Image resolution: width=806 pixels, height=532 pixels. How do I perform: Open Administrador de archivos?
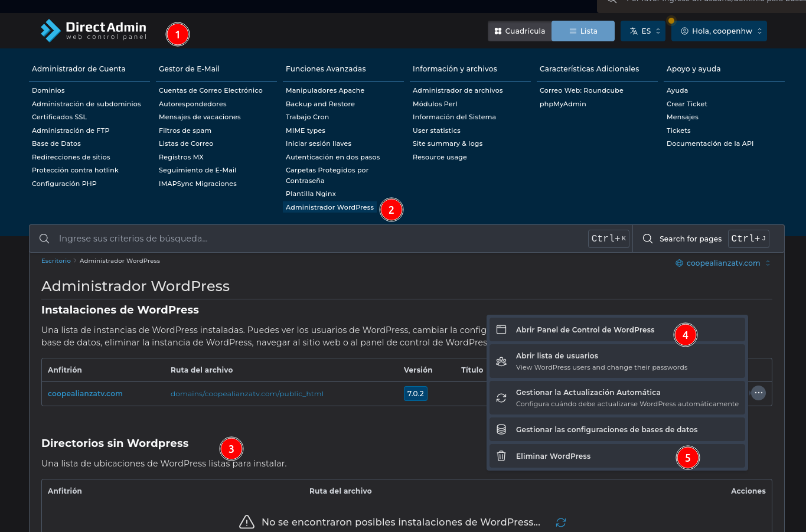(458, 90)
